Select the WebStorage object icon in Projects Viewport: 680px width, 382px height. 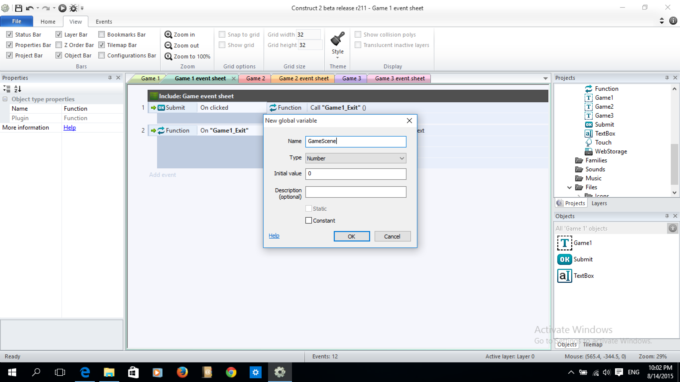coord(588,151)
